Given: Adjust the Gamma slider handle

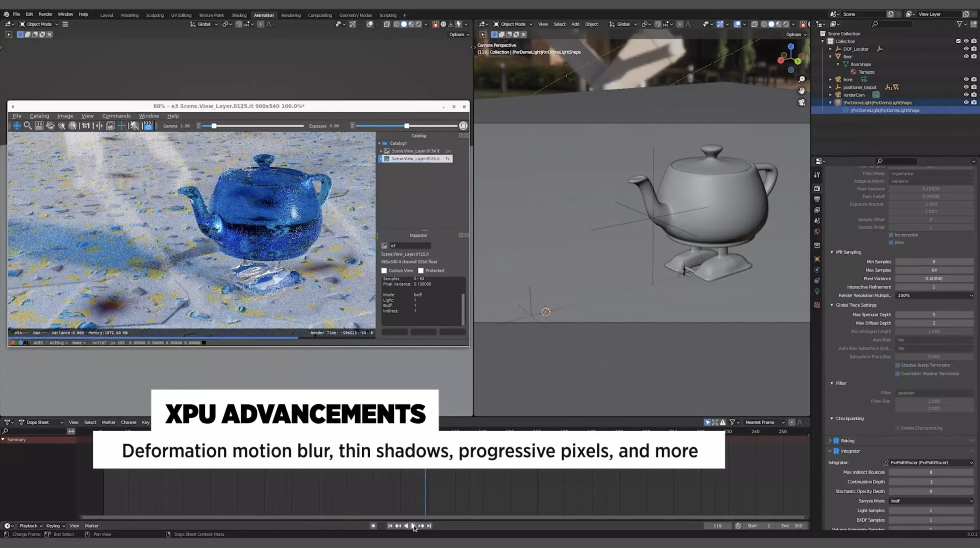Looking at the screenshot, I should tap(214, 126).
